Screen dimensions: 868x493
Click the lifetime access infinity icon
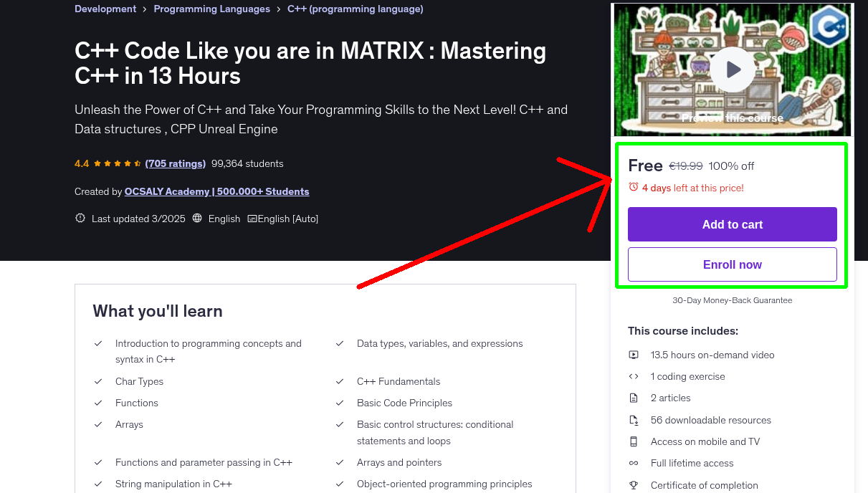pyautogui.click(x=634, y=463)
